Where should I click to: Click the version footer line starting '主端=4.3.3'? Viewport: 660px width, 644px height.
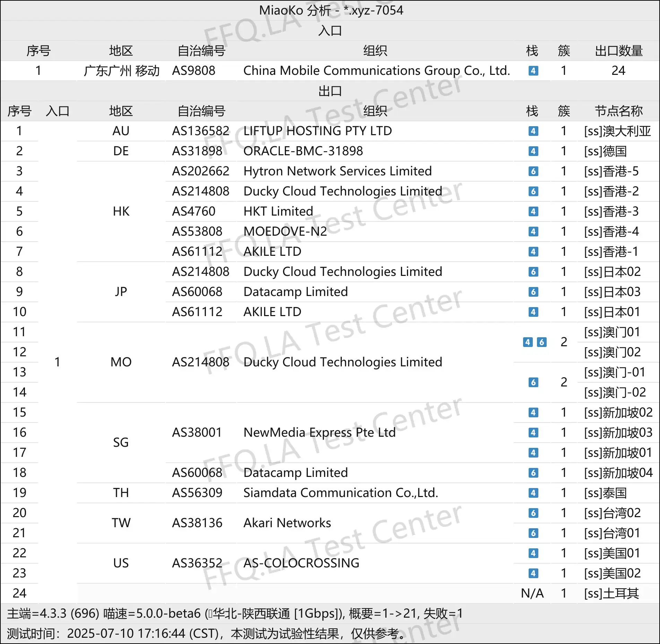[235, 613]
